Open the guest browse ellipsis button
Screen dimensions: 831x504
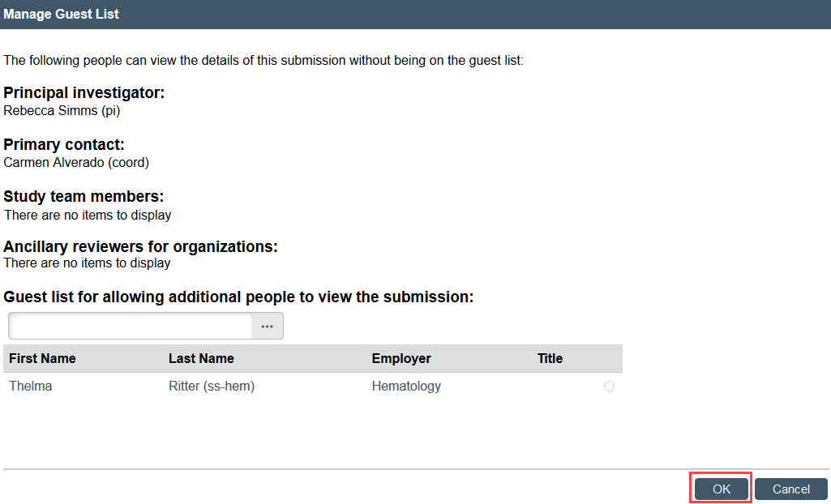(x=267, y=326)
